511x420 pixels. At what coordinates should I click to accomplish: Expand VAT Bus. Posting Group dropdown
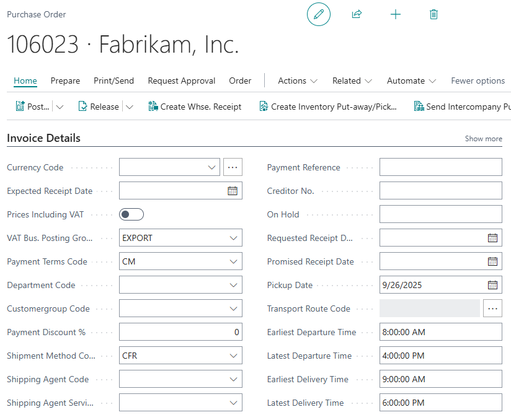click(x=233, y=238)
